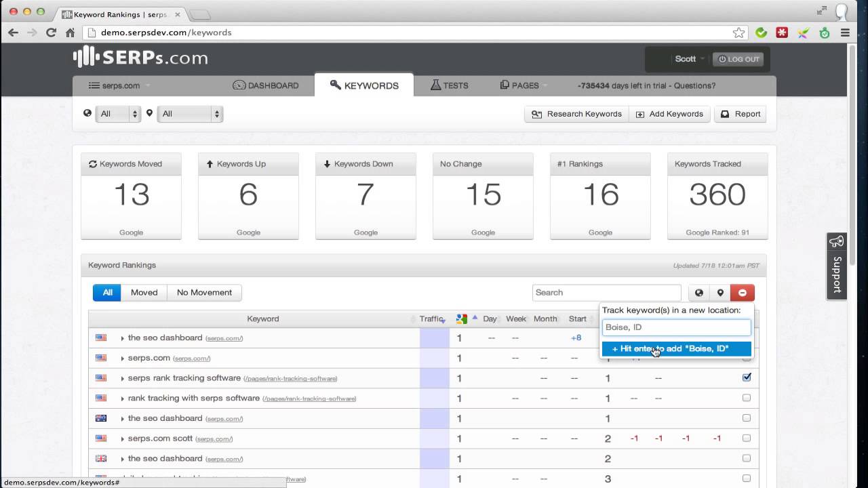
Task: Bookmark this page with the star icon
Action: tap(738, 33)
